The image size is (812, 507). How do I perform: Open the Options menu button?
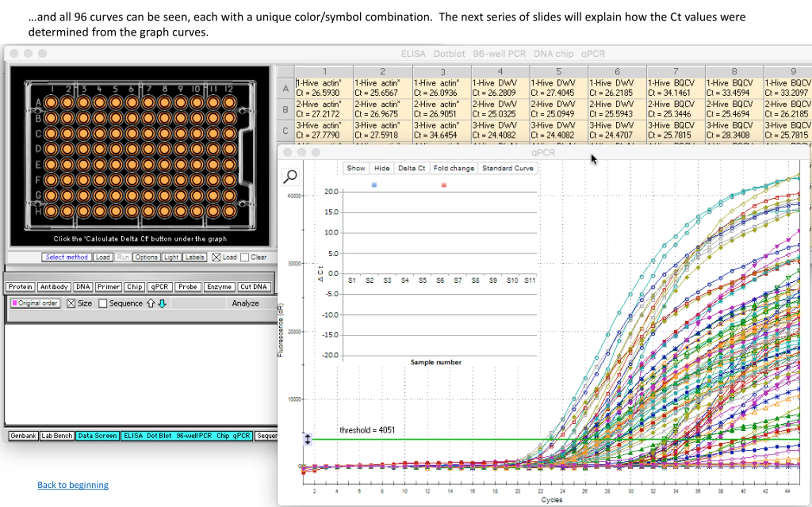pos(146,257)
